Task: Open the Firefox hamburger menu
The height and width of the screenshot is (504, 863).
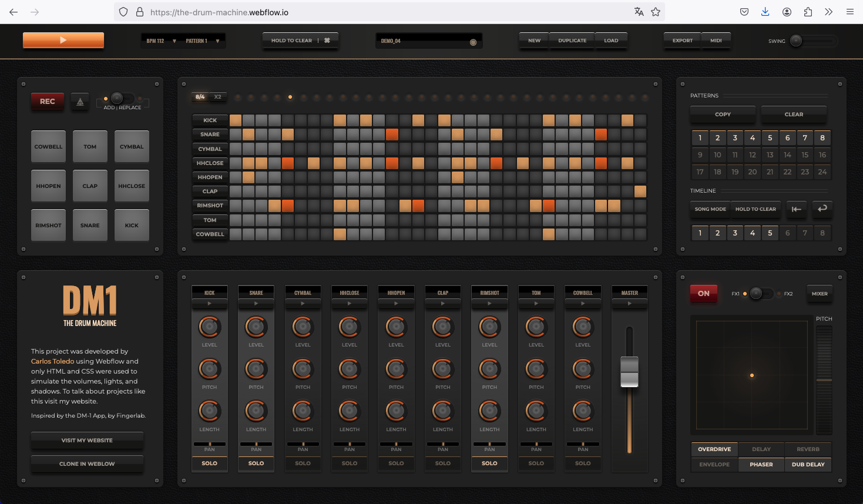Action: click(x=849, y=12)
